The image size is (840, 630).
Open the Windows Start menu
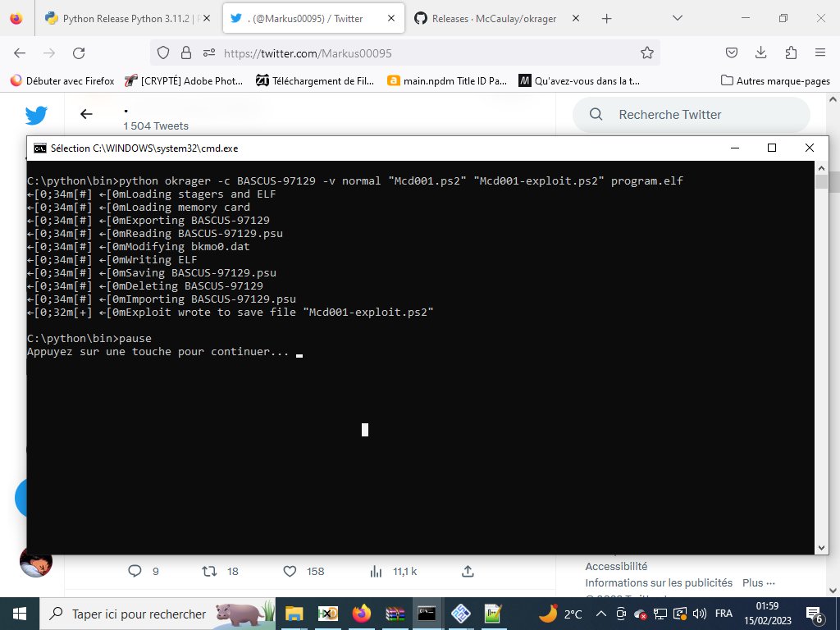[20, 614]
